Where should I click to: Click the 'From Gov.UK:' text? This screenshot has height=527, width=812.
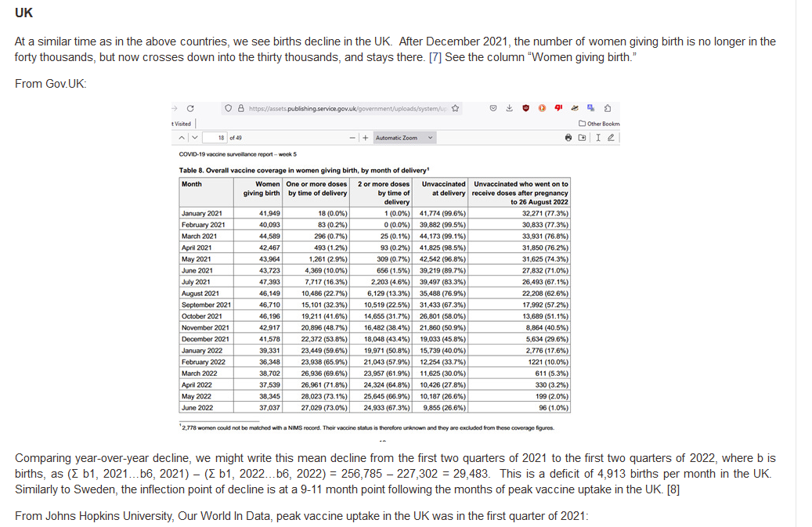coord(51,83)
